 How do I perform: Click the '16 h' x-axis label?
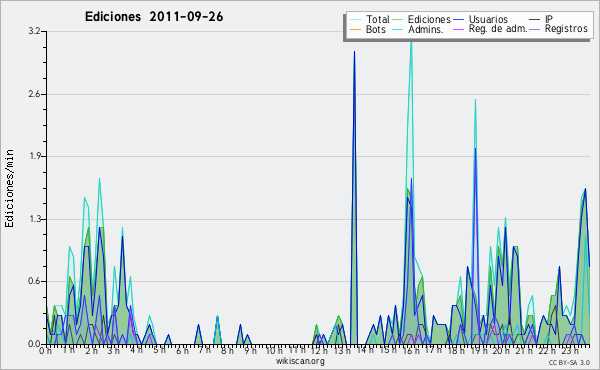(411, 351)
